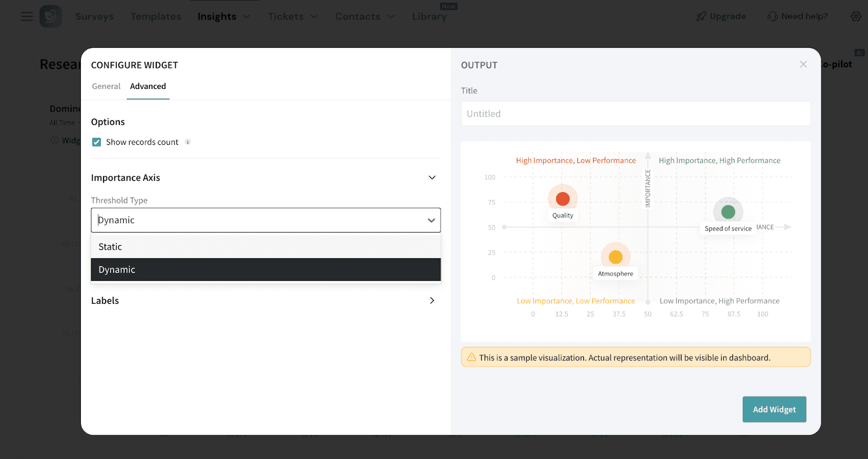
Task: Collapse the Importance Axis section
Action: (x=432, y=177)
